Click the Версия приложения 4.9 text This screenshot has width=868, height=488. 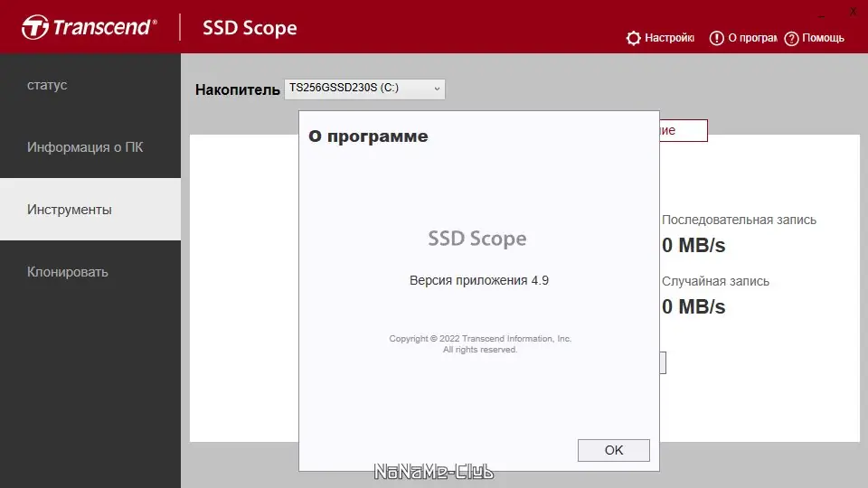(479, 280)
